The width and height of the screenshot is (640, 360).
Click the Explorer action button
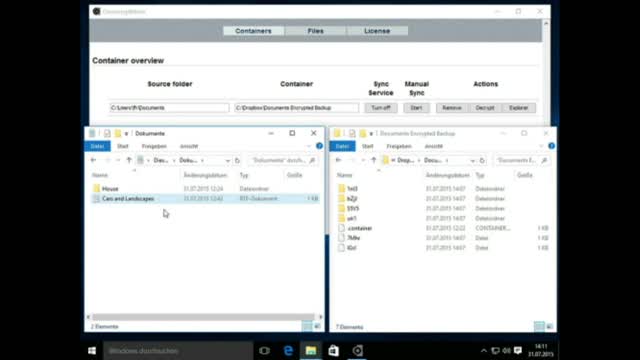[x=519, y=108]
